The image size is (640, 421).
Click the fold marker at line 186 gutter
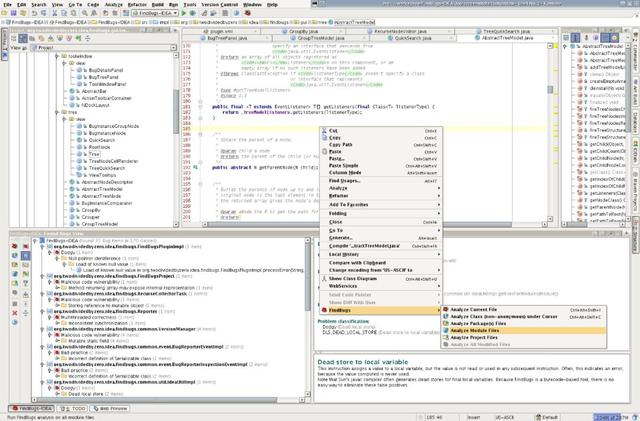[x=200, y=134]
